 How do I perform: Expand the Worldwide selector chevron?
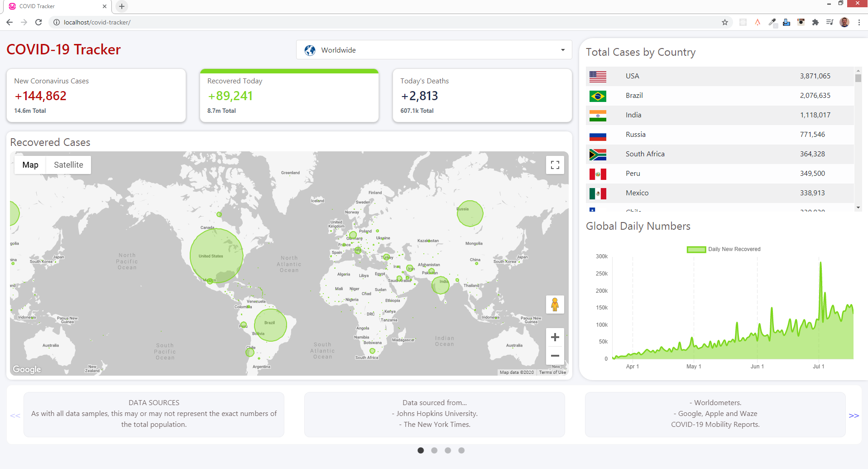click(x=563, y=50)
